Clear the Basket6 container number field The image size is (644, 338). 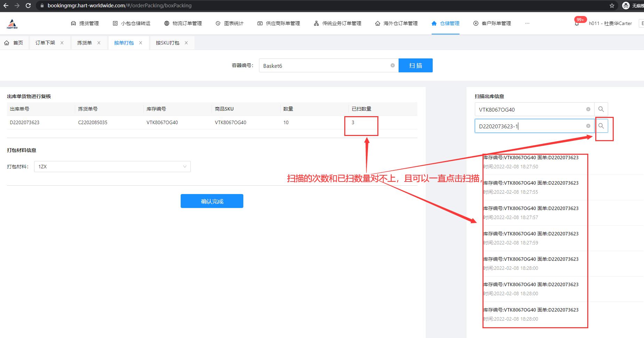(x=392, y=65)
